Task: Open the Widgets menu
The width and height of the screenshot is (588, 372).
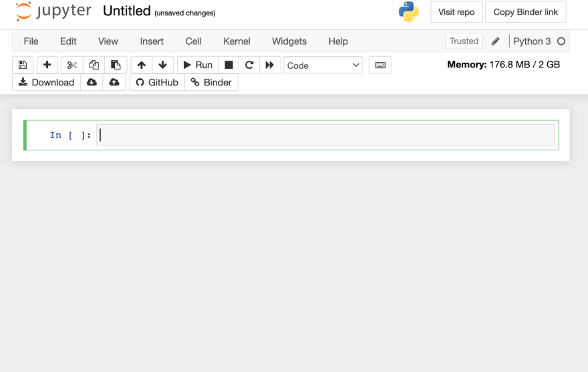Action: tap(289, 41)
